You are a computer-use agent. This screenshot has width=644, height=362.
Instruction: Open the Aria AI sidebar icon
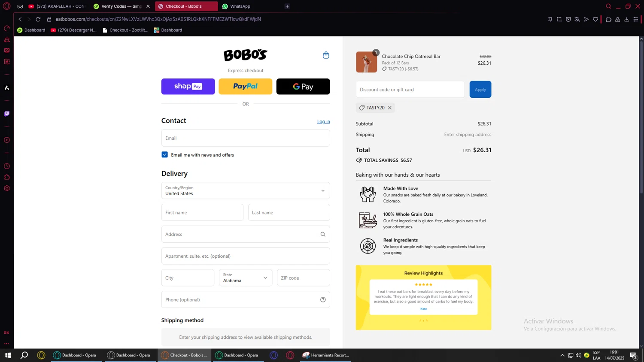click(x=7, y=87)
